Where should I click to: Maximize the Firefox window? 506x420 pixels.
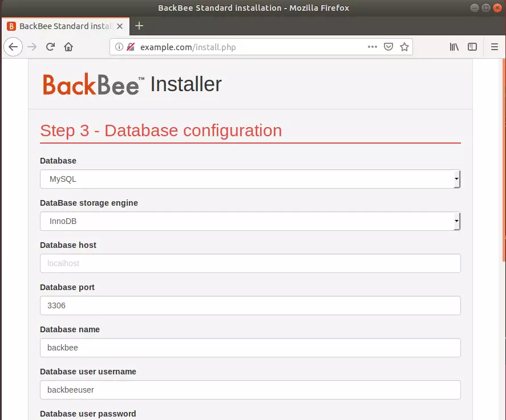[485, 8]
